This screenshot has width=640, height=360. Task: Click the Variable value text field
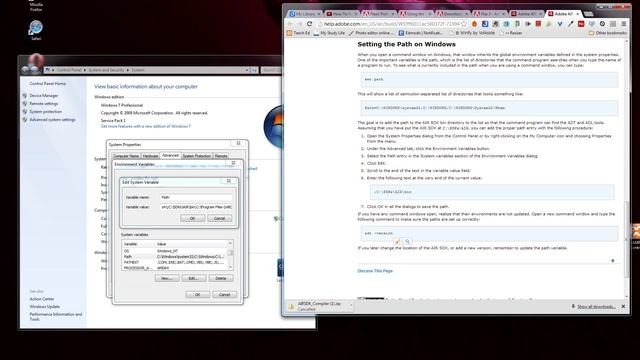click(x=196, y=207)
